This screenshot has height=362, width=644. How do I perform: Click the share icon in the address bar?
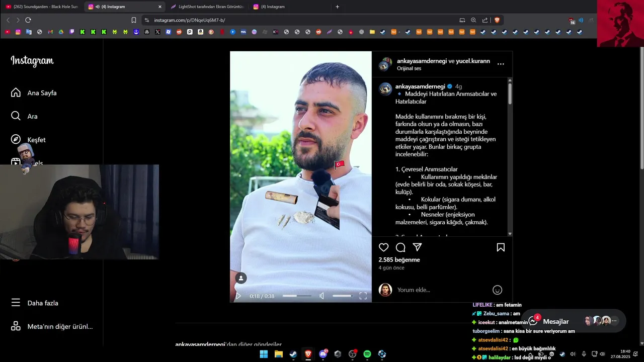[485, 20]
